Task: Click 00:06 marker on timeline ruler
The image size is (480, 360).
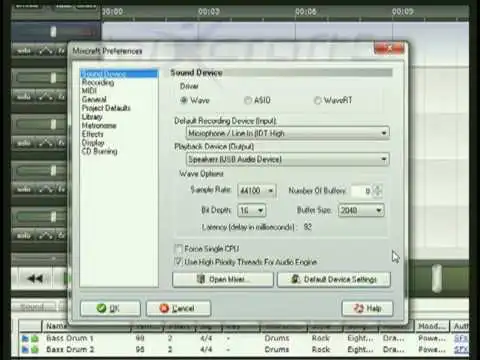Action: click(305, 12)
